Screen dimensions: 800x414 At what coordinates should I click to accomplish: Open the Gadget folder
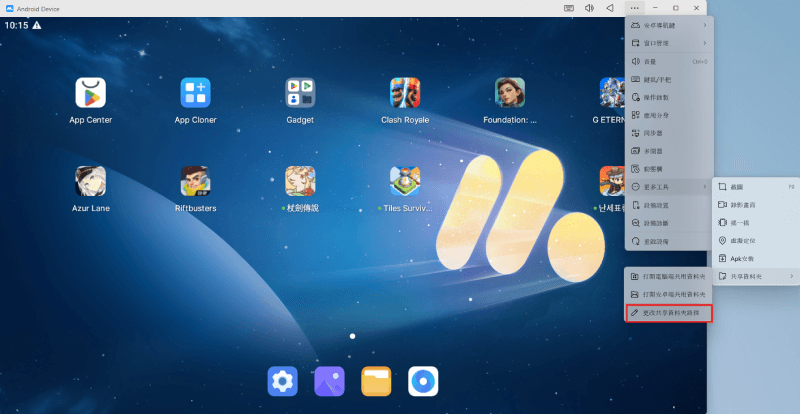tap(300, 93)
